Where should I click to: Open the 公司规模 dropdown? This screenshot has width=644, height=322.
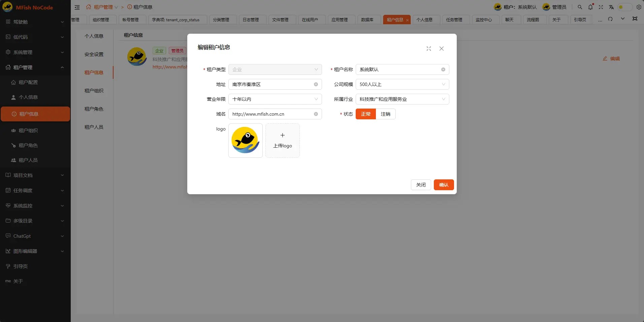coord(402,84)
